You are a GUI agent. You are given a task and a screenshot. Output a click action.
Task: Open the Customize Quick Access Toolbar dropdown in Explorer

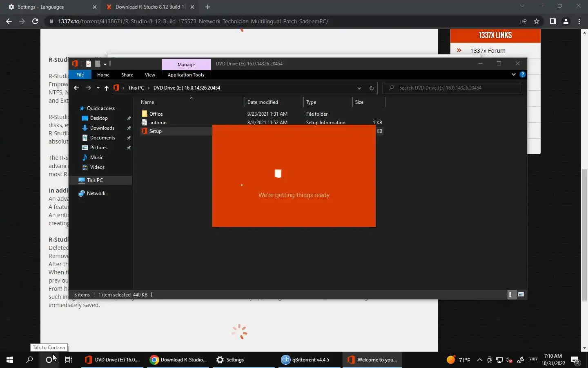[105, 64]
